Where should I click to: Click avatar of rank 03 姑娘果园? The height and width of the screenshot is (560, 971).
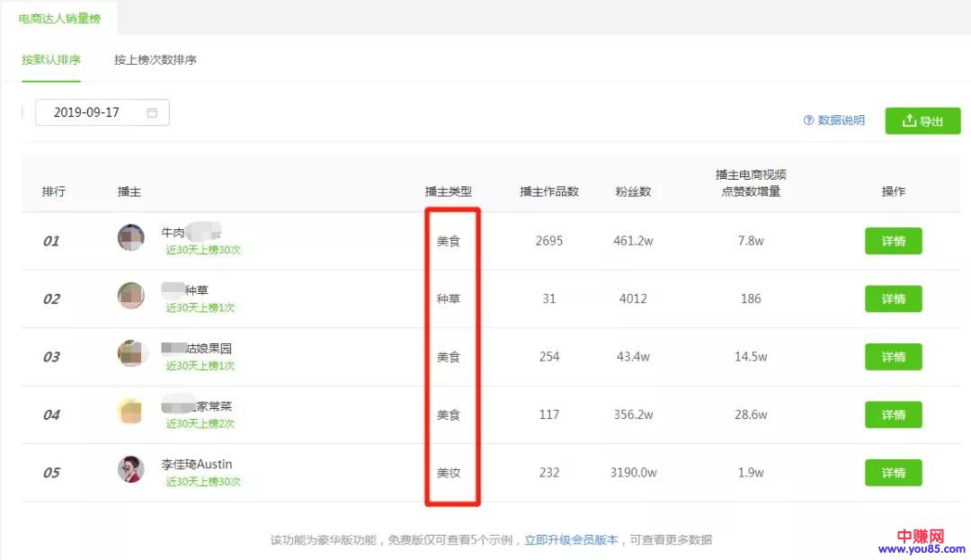131,354
